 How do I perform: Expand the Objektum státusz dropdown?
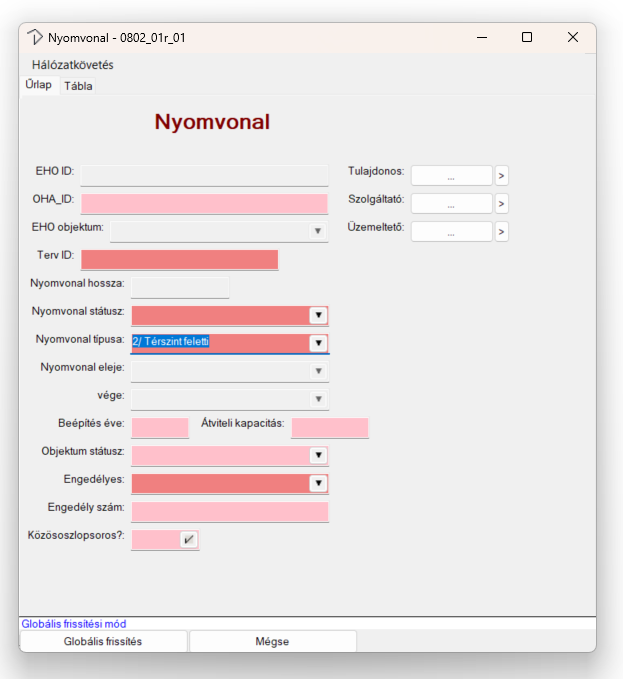click(318, 456)
